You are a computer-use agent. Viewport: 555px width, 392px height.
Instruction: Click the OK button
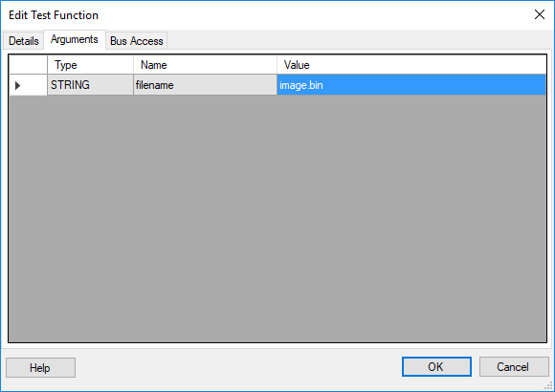click(436, 366)
